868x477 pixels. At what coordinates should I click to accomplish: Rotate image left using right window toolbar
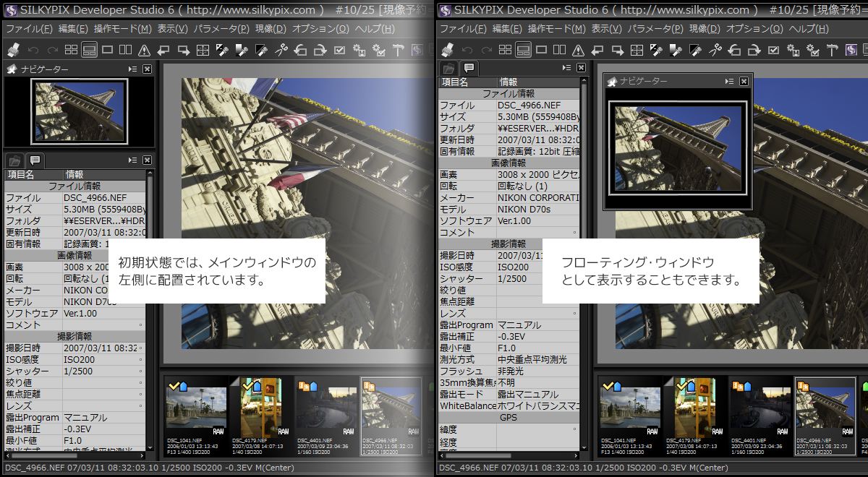click(x=734, y=50)
